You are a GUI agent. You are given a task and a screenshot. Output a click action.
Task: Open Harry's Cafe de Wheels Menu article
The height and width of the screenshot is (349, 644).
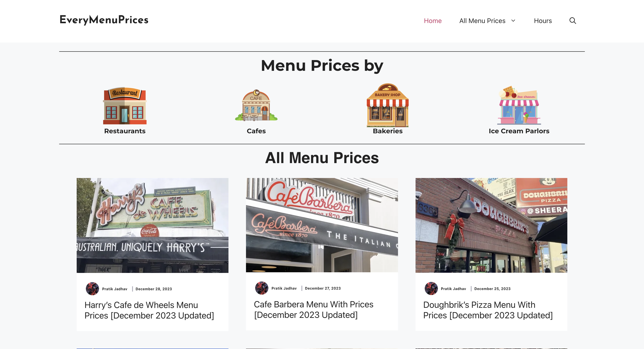click(149, 310)
